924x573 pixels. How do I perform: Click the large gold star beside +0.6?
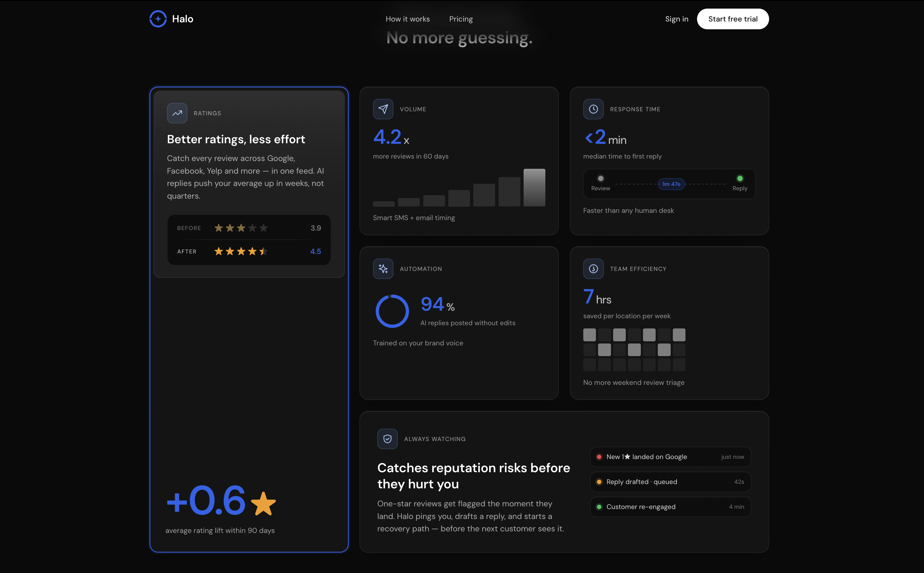click(x=263, y=504)
